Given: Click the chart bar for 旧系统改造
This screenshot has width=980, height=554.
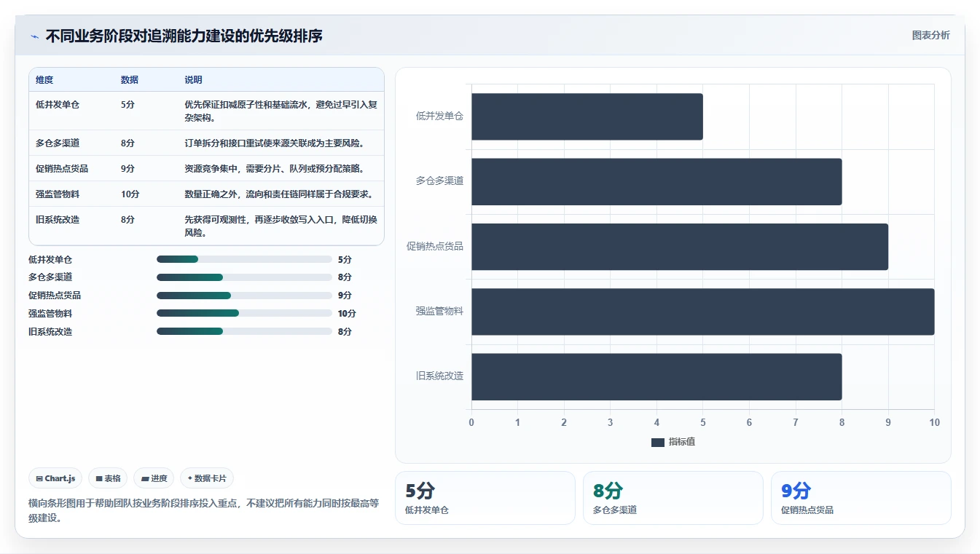Looking at the screenshot, I should tap(656, 376).
